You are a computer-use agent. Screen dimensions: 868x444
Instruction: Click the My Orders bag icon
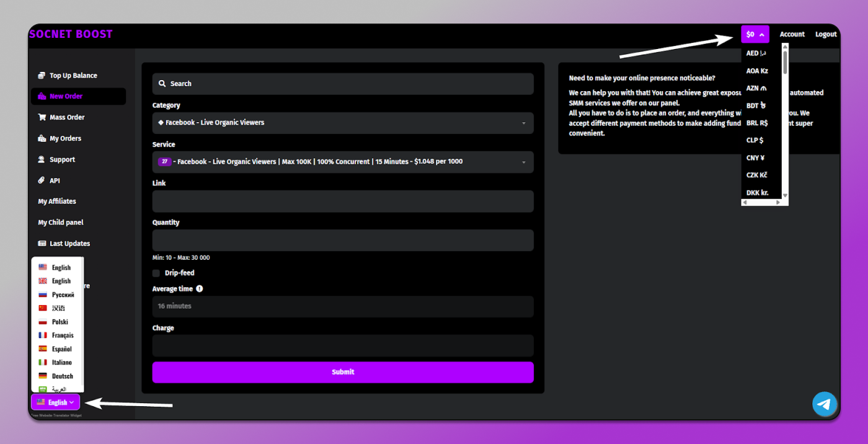[x=42, y=138]
